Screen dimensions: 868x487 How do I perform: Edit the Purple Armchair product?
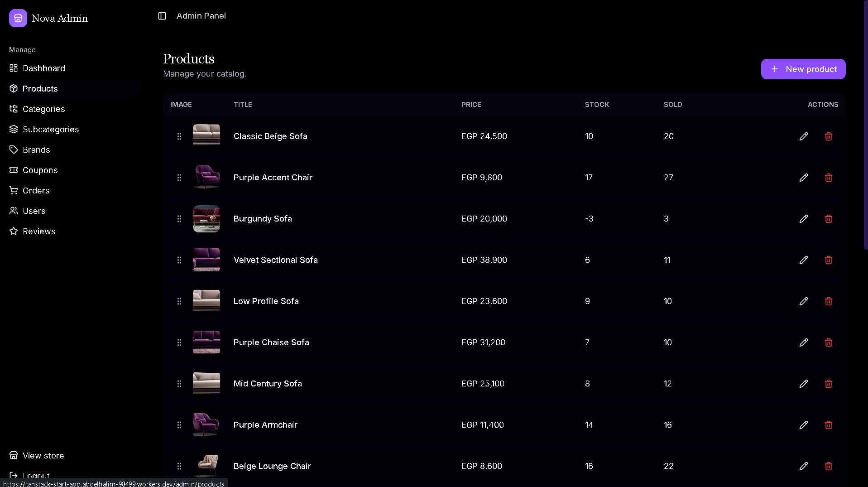click(804, 425)
